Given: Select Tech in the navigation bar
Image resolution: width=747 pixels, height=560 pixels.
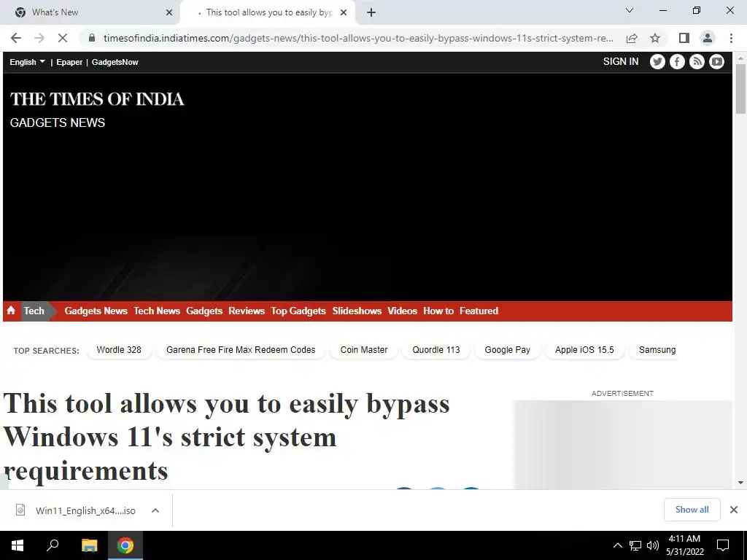Looking at the screenshot, I should pos(34,311).
